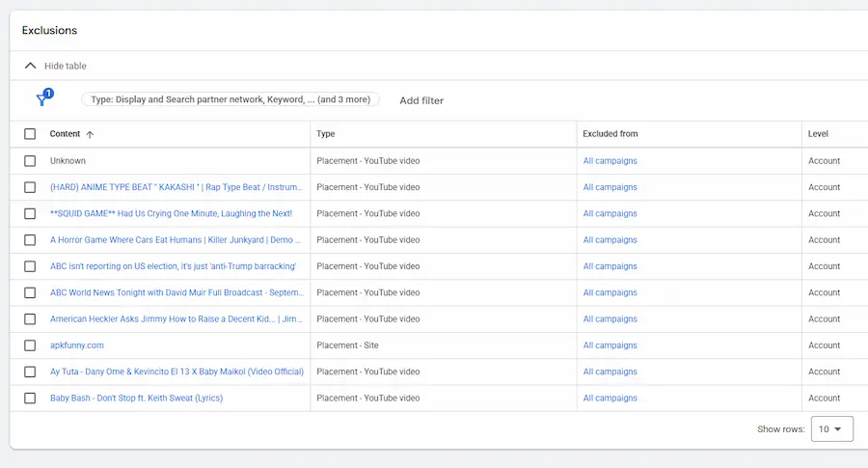Click the filter funnel icon

pos(43,98)
